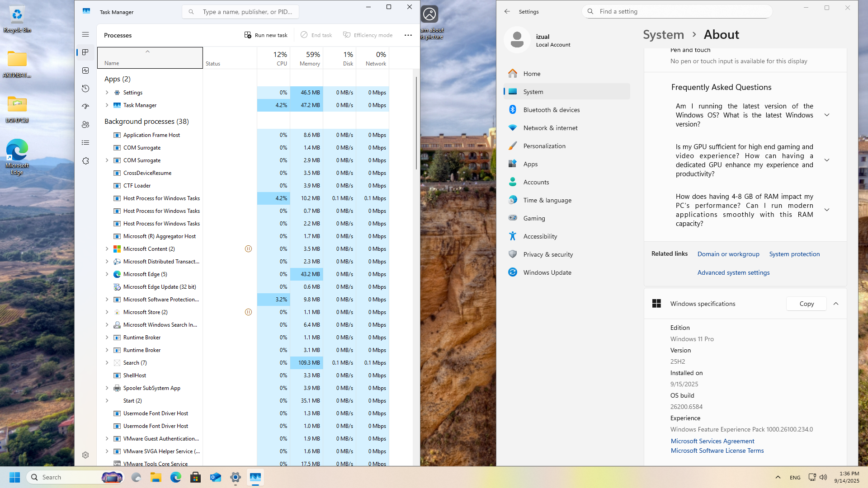Sort processes by Network column
Screen dimensions: 868x488
(373, 58)
